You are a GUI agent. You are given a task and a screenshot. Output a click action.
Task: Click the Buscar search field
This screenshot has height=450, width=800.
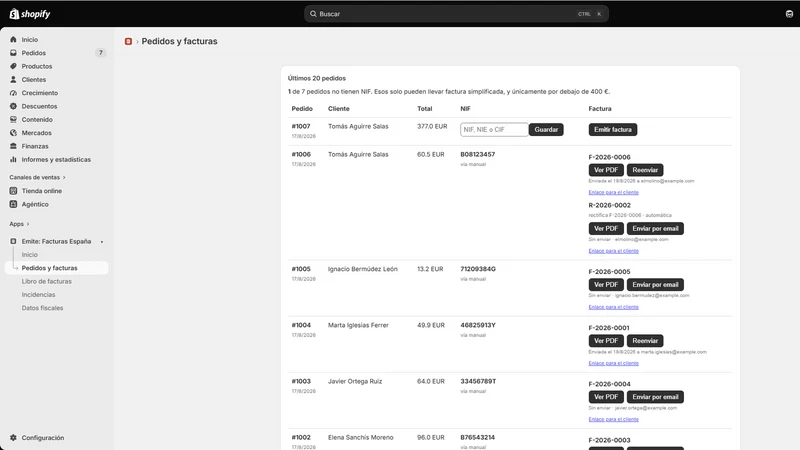(456, 14)
